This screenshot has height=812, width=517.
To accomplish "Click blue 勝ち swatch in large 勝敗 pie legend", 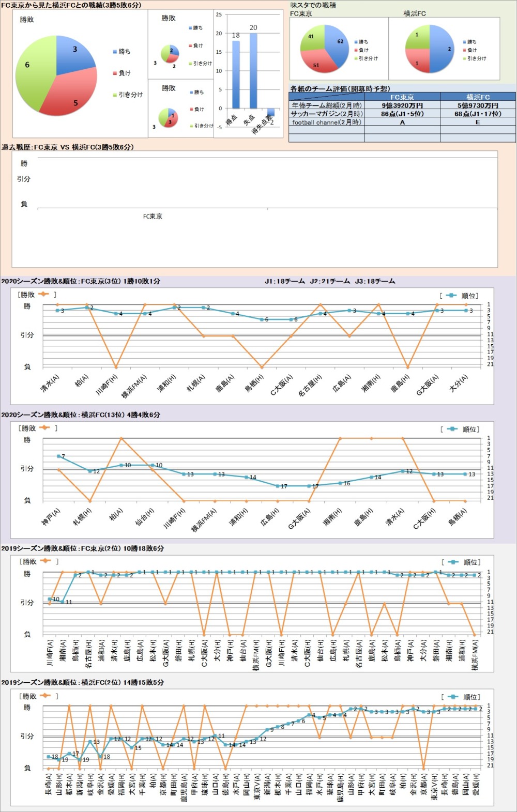I will click(x=115, y=52).
